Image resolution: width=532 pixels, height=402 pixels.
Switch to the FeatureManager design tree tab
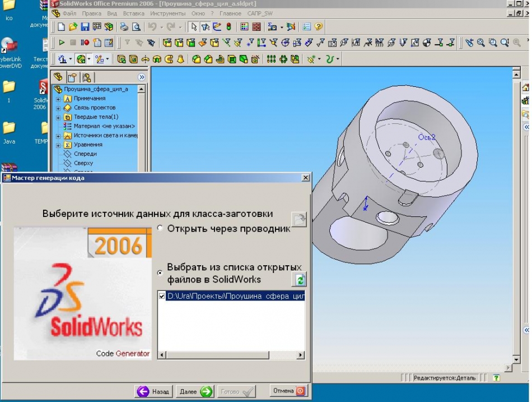click(59, 76)
